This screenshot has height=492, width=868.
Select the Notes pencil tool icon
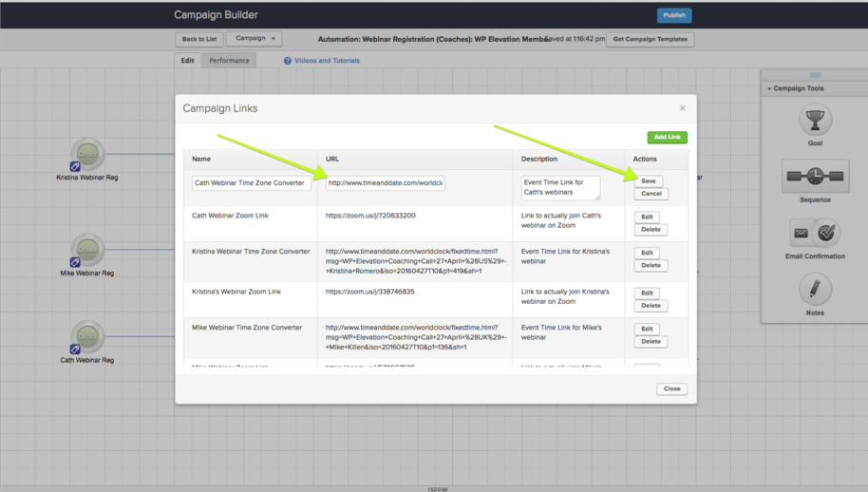[815, 289]
